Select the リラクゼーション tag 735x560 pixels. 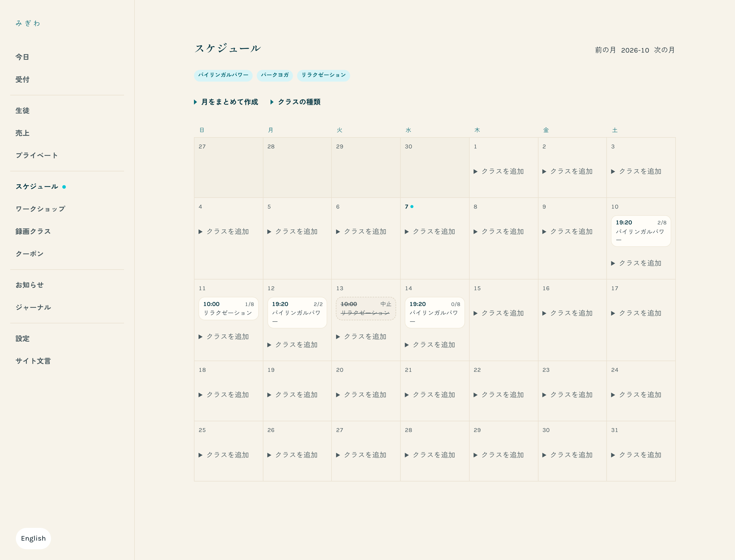tap(323, 75)
